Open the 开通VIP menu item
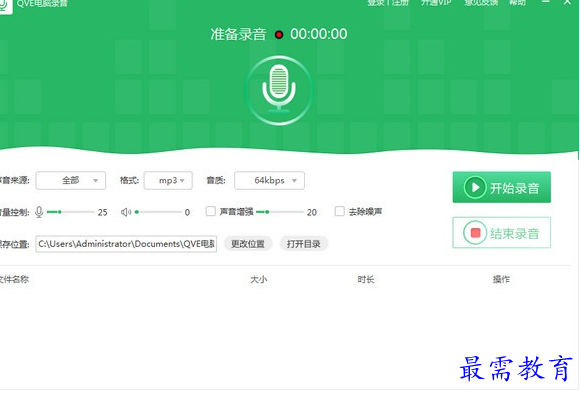The height and width of the screenshot is (400, 581). 436,3
